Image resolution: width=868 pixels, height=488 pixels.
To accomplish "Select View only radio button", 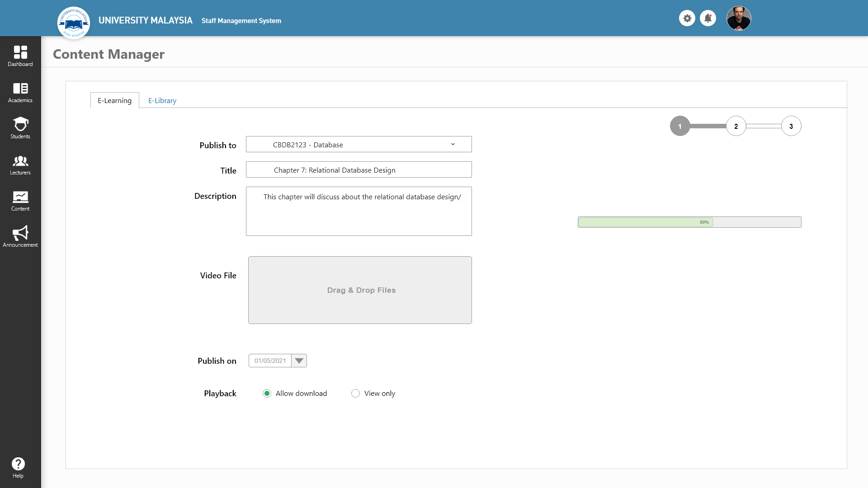I will click(x=355, y=393).
